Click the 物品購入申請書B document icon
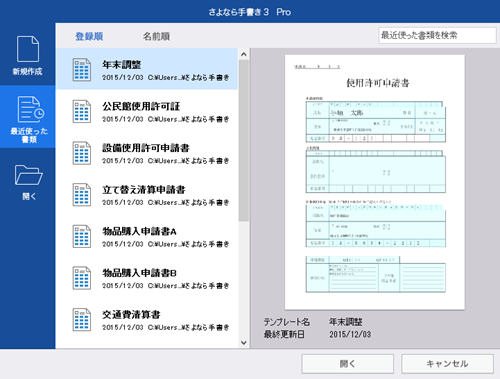500x379 pixels. pos(82,278)
